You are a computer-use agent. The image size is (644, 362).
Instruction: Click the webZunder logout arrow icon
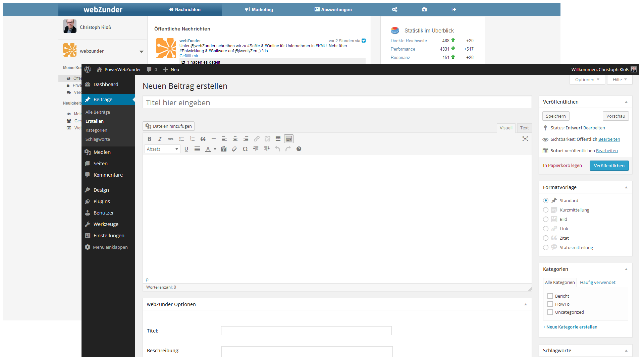[454, 9]
